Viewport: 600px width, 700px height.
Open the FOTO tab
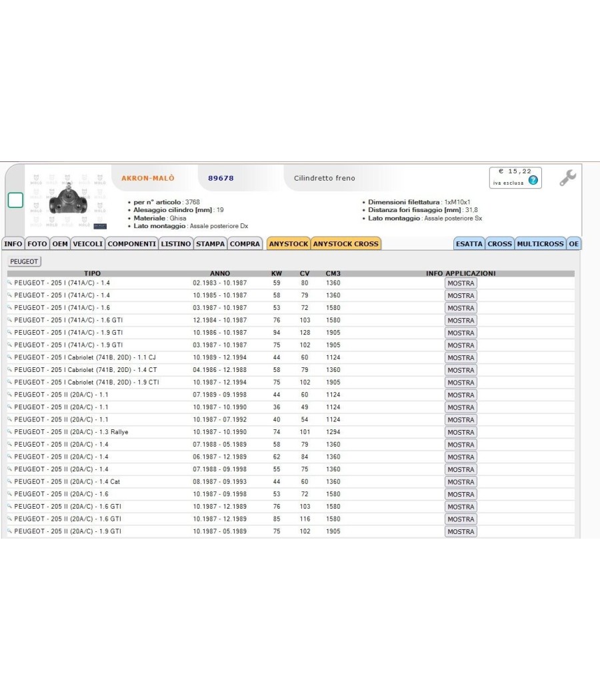point(37,244)
